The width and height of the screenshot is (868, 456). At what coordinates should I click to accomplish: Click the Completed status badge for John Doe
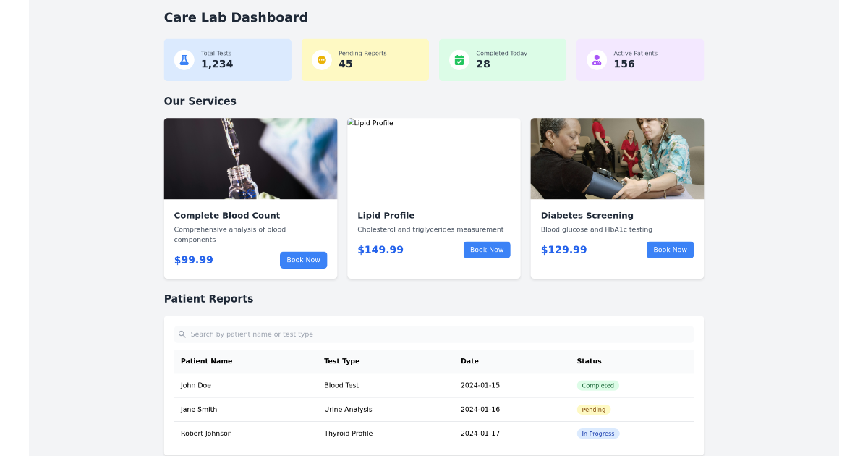click(598, 385)
